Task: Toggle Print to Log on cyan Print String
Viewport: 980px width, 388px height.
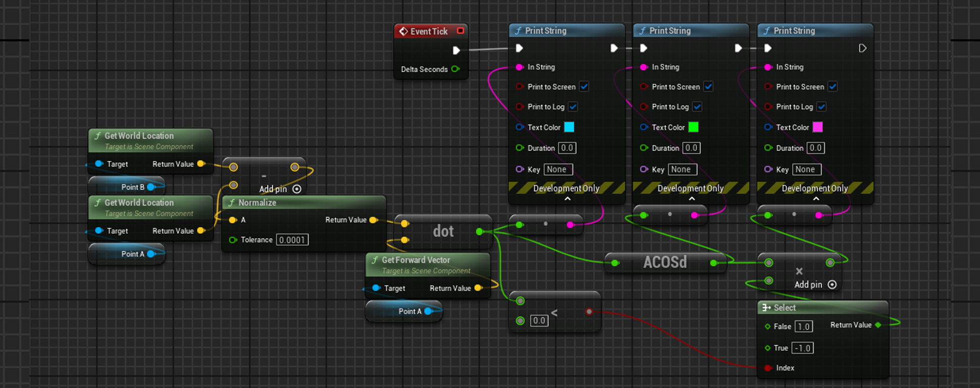Action: pos(573,107)
